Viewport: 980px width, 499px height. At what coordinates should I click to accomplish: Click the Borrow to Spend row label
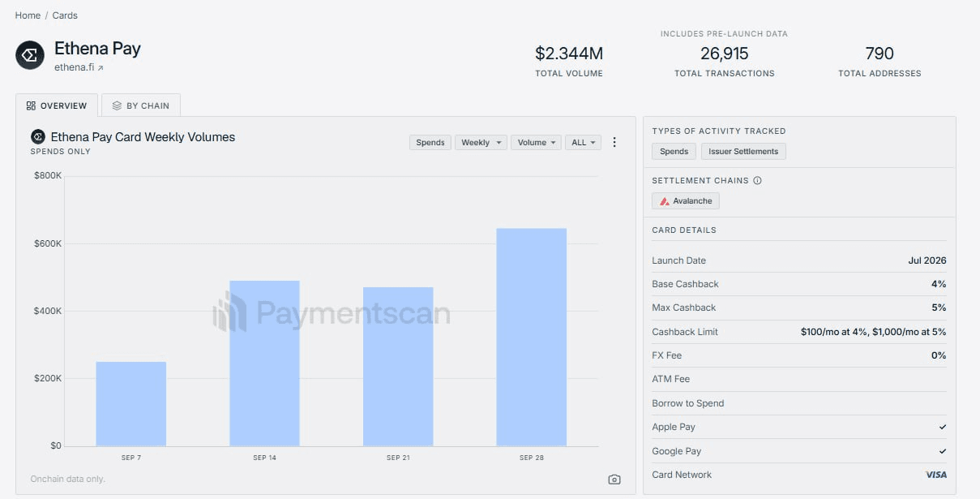click(688, 403)
